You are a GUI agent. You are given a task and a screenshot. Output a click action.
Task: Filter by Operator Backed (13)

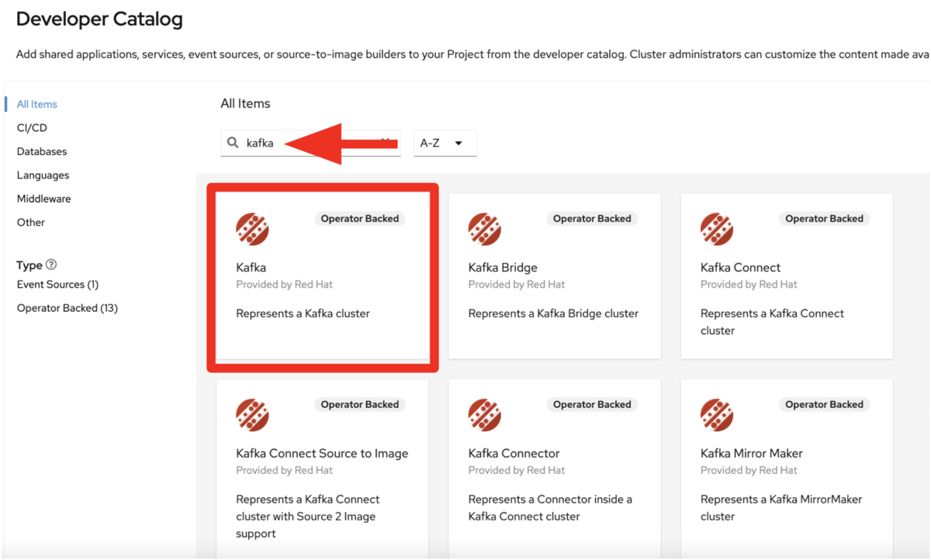(67, 308)
